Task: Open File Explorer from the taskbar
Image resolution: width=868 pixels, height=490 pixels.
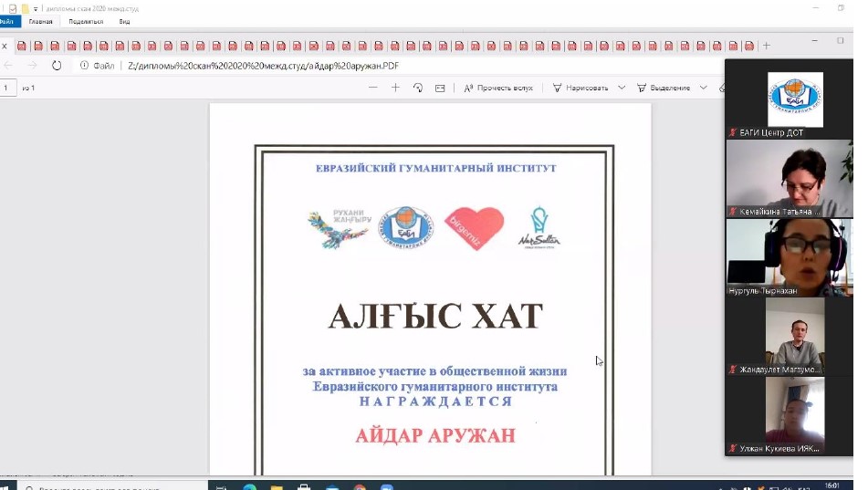Action: 277,486
